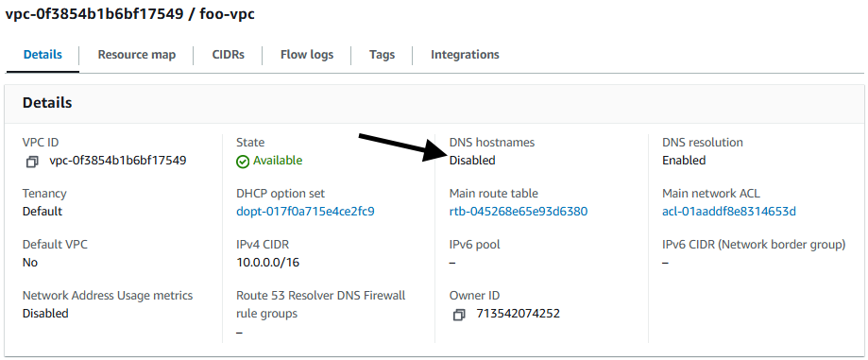Select the Details tab

click(x=43, y=55)
